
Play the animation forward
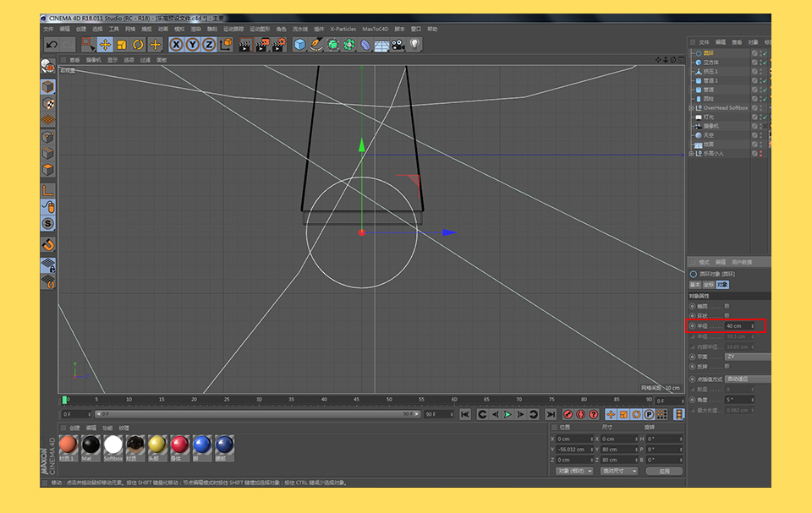(x=508, y=414)
